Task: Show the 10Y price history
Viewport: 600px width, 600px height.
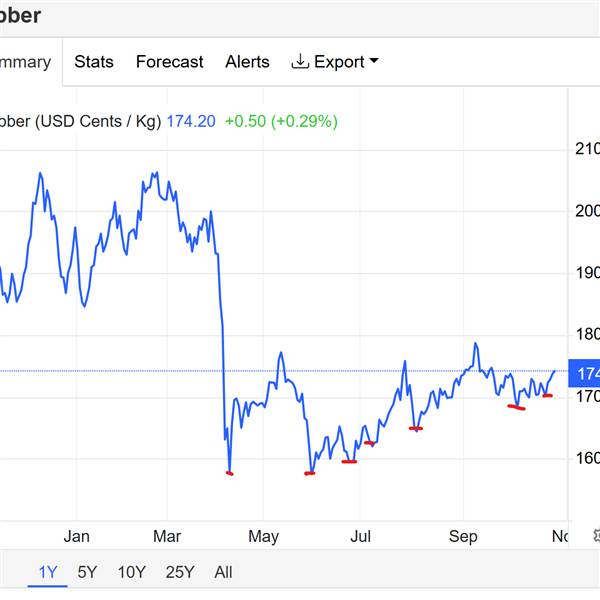Action: pos(131,572)
